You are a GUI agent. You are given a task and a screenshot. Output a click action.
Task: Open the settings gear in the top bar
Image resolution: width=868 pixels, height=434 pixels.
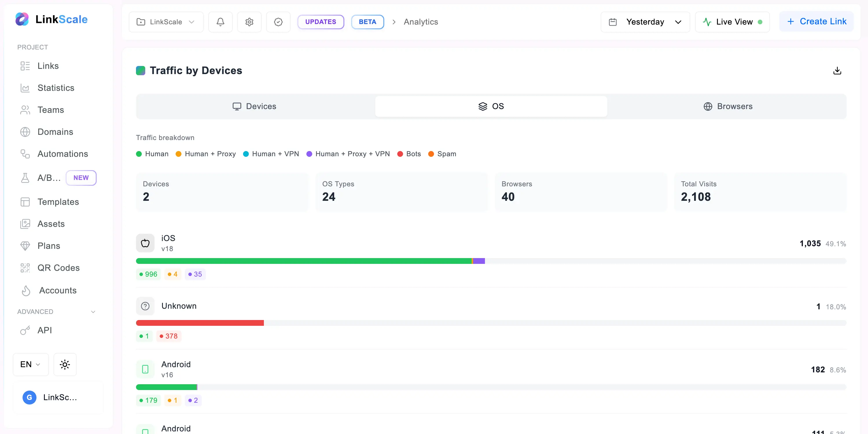click(x=249, y=22)
